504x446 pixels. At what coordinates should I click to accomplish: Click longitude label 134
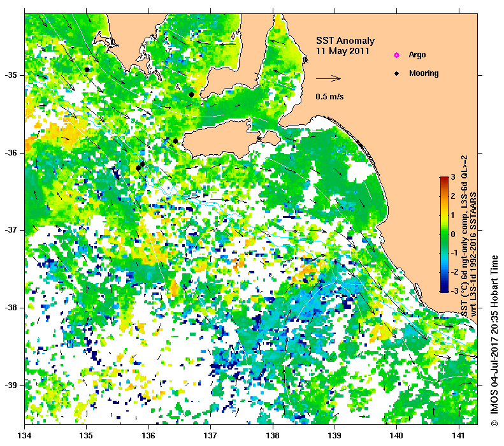coord(25,435)
